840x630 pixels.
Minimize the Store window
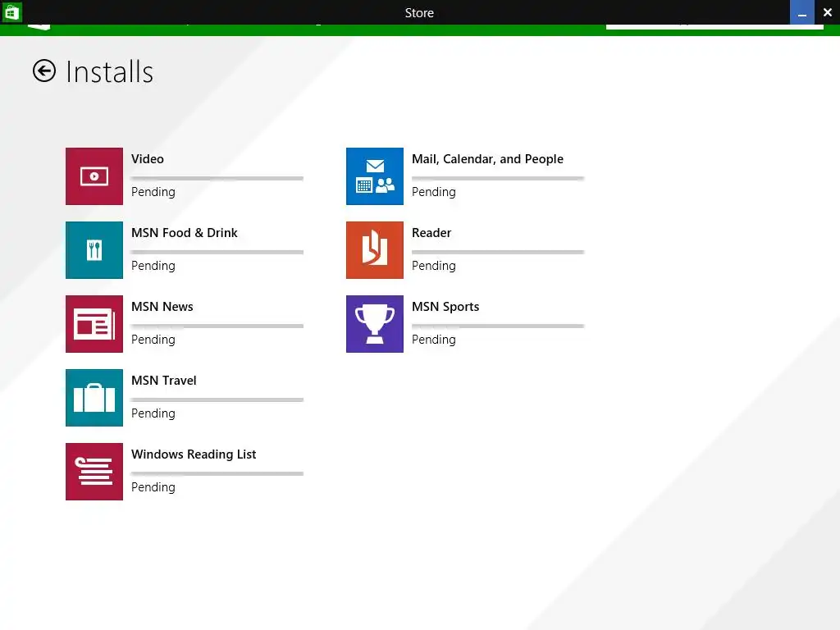802,12
